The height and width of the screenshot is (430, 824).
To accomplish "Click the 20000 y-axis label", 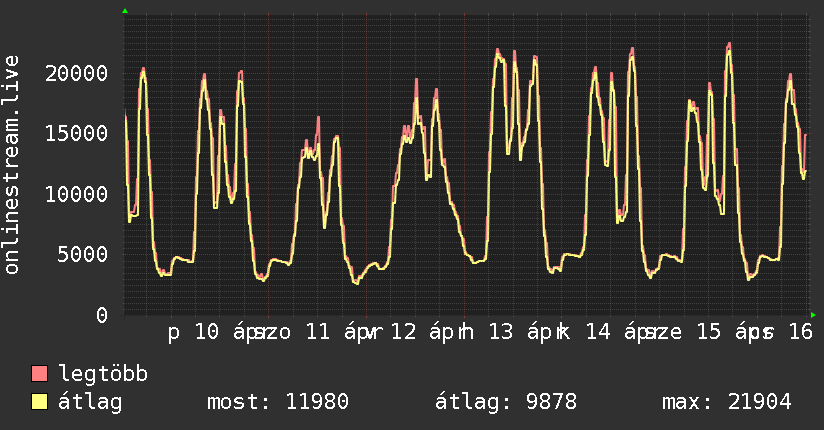I will [x=76, y=73].
